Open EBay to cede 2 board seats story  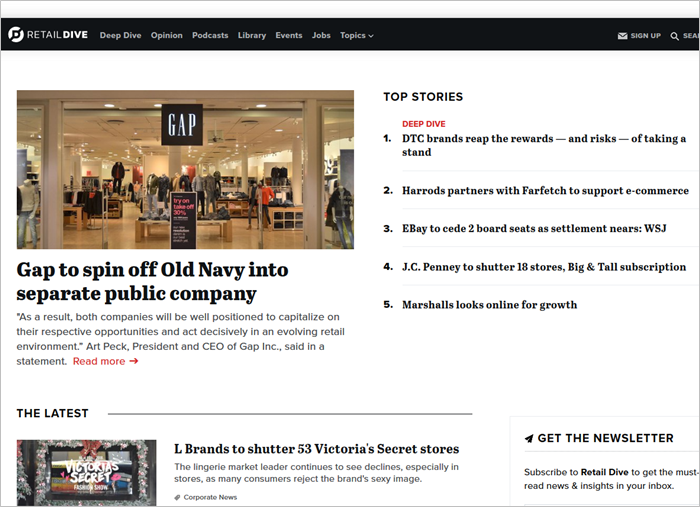coord(534,229)
